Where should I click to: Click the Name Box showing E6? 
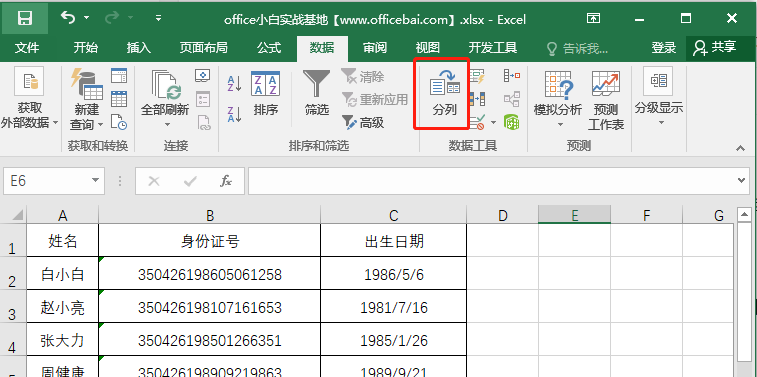[46, 181]
